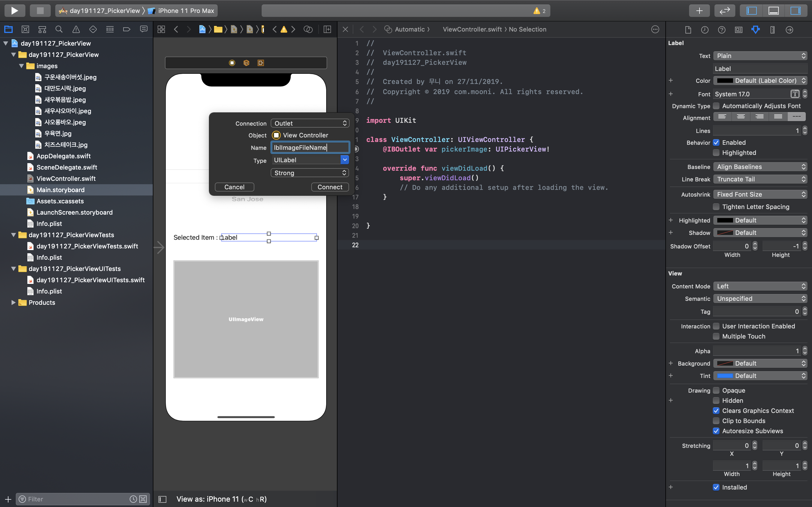Open the Source Control navigator icon
The height and width of the screenshot is (507, 812).
point(25,30)
